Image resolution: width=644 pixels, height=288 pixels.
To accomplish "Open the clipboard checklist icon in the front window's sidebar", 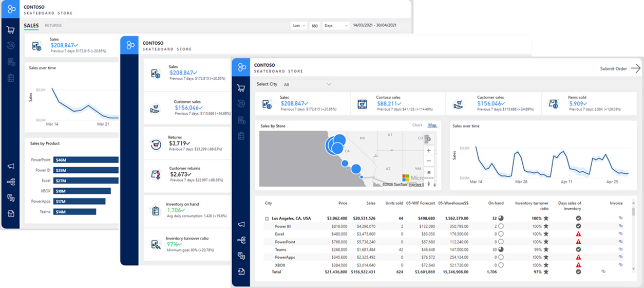I will point(241,136).
